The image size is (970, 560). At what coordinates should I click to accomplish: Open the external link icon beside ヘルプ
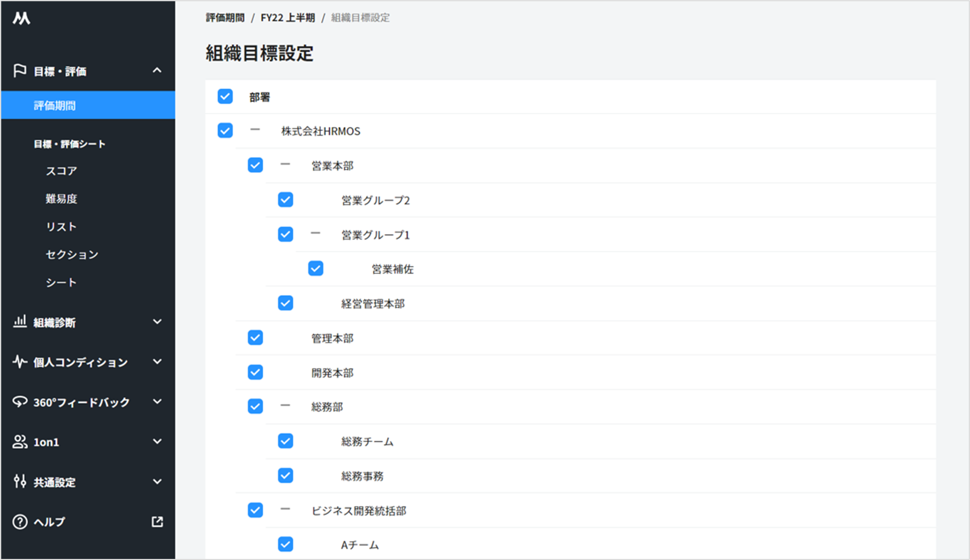(157, 521)
